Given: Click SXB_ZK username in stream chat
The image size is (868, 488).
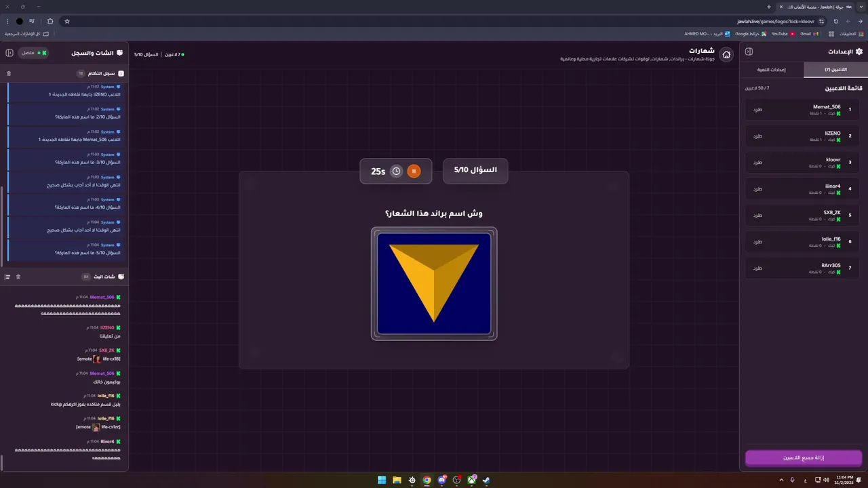Looking at the screenshot, I should point(106,350).
